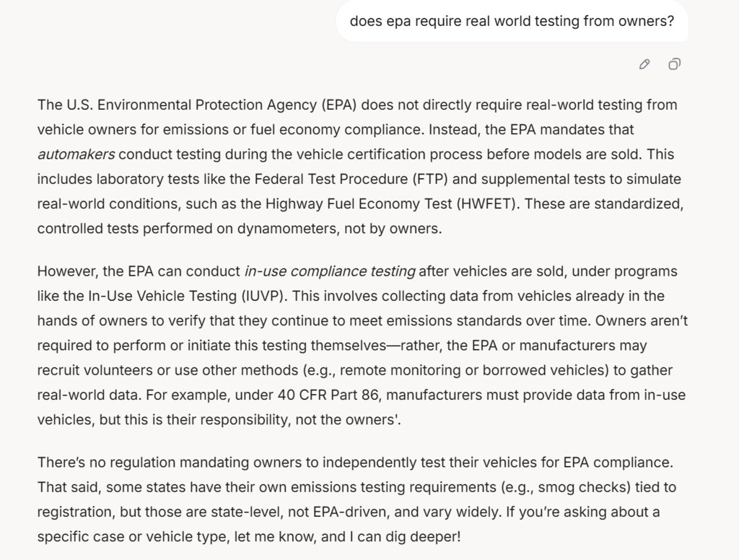Click the italic word "automakers"
The height and width of the screenshot is (560, 739).
pos(76,154)
